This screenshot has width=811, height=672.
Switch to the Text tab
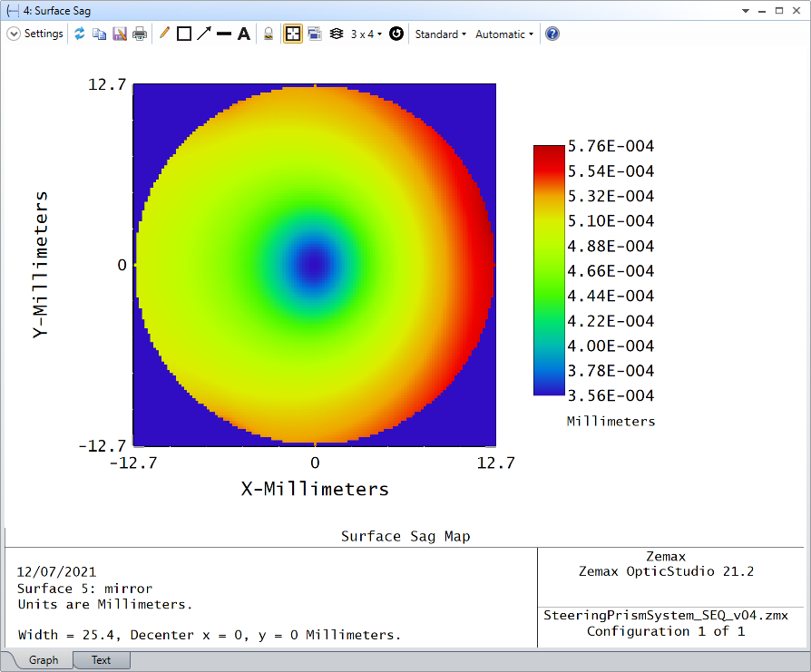(x=101, y=660)
